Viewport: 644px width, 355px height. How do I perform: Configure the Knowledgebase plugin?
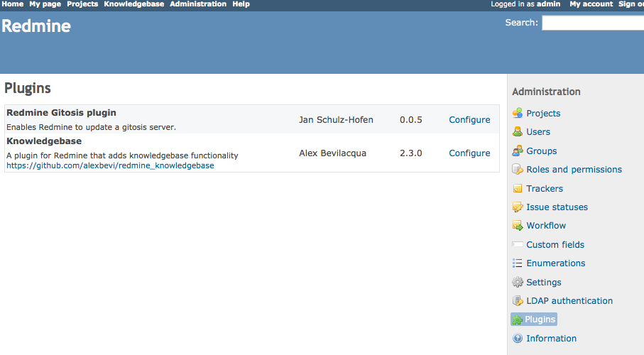(x=469, y=153)
